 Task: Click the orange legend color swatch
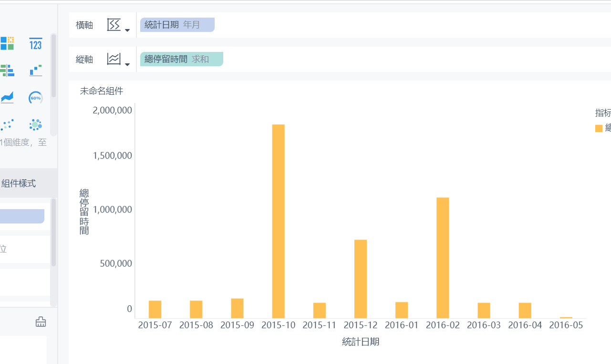click(599, 128)
